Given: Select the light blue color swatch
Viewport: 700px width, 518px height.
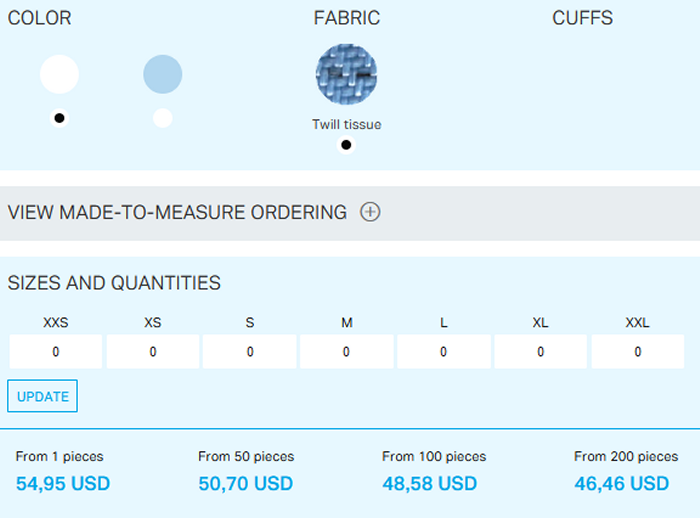Looking at the screenshot, I should (x=162, y=74).
